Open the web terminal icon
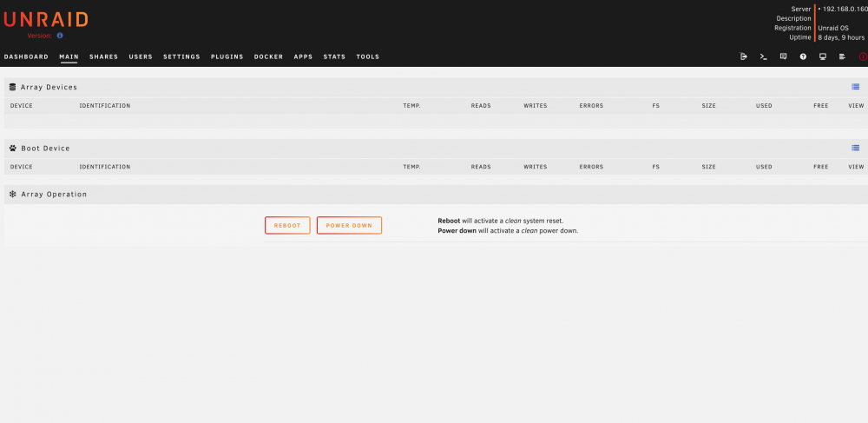Image resolution: width=868 pixels, height=423 pixels. (763, 56)
